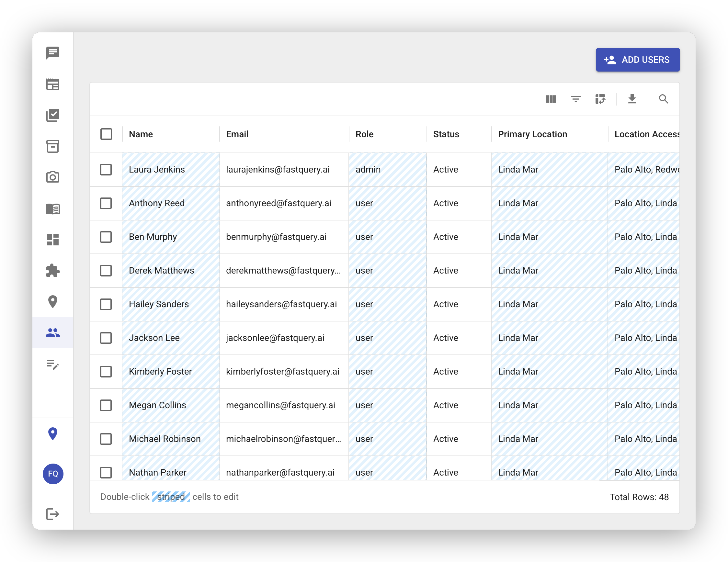Edit Anthony Reed's Role cell
The width and height of the screenshot is (728, 562).
click(x=387, y=203)
